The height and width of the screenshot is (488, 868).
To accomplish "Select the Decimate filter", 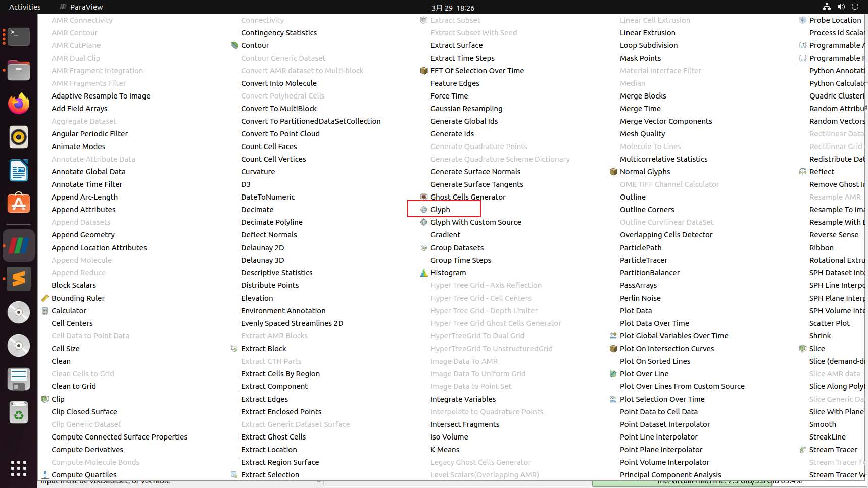I will click(257, 210).
